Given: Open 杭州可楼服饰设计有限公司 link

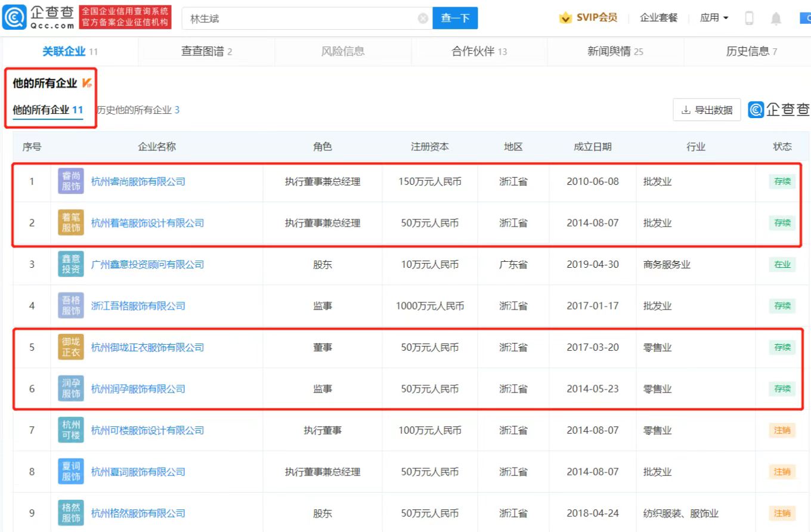Looking at the screenshot, I should tap(147, 430).
